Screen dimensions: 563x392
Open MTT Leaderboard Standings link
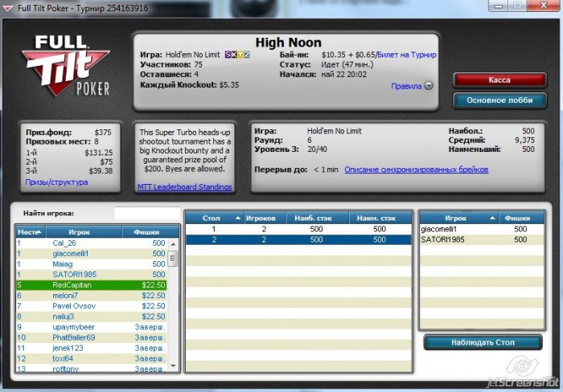[x=185, y=187]
